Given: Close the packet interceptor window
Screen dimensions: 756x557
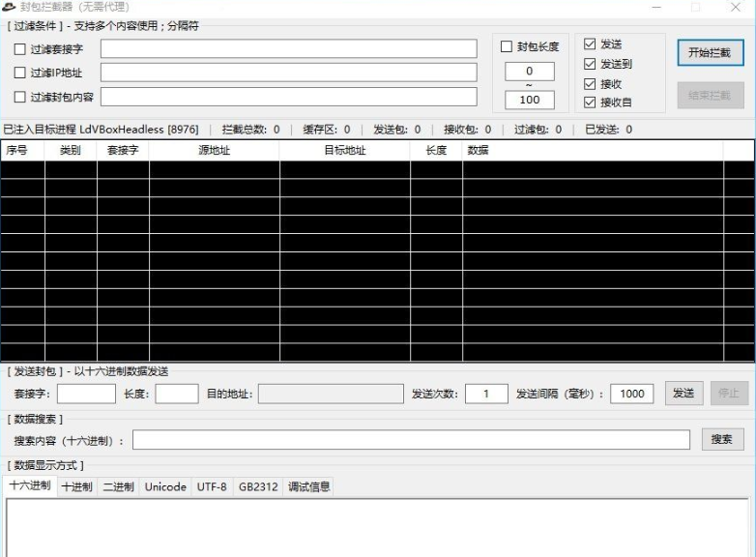Looking at the screenshot, I should 736,7.
